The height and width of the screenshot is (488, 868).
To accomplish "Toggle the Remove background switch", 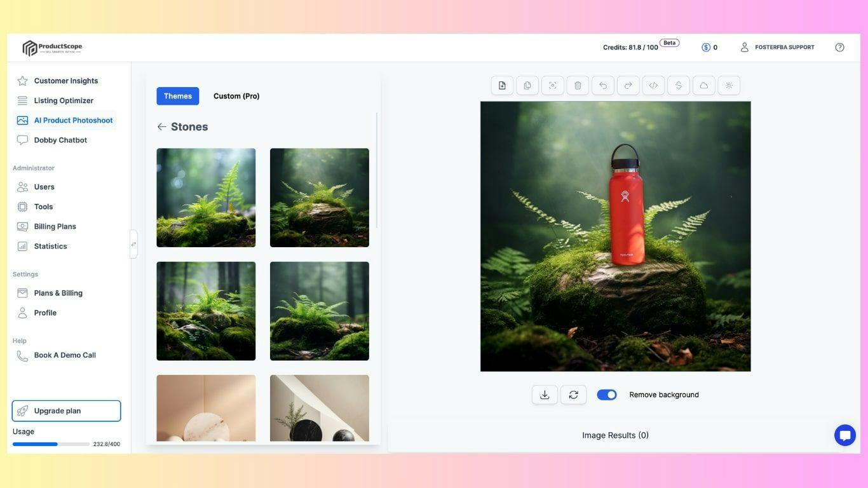I will click(x=607, y=395).
